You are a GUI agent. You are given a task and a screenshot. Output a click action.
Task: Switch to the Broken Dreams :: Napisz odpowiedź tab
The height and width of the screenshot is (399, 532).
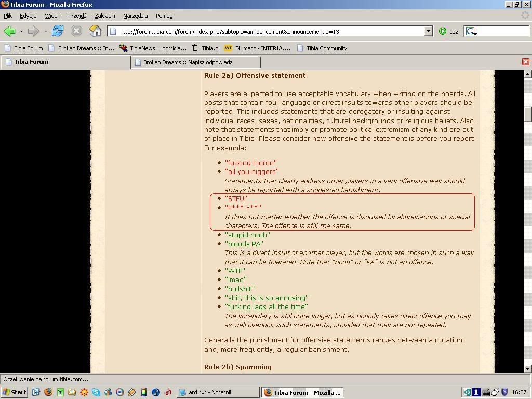pos(195,62)
